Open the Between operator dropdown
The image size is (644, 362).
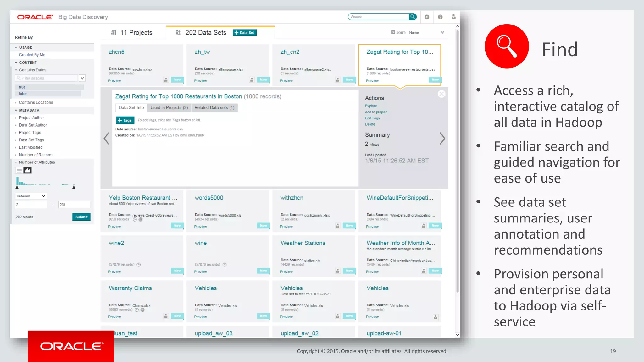point(31,196)
